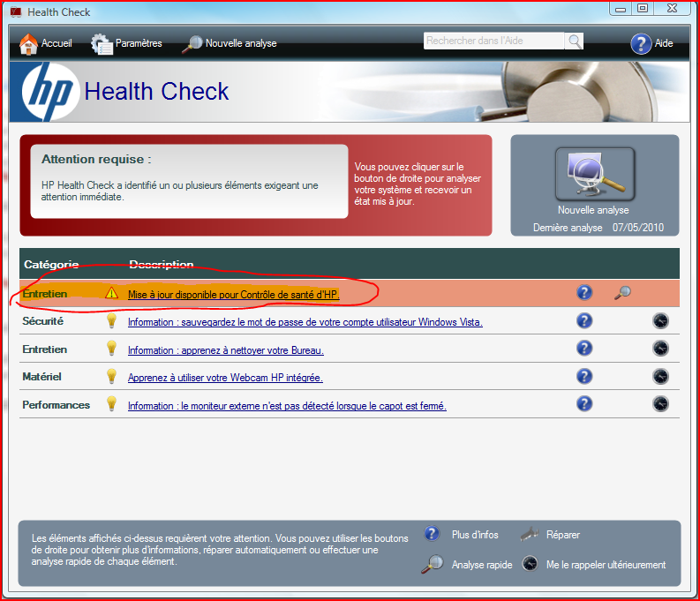Click Analyse rapide legend magnifier icon
This screenshot has height=601, width=700.
(433, 564)
